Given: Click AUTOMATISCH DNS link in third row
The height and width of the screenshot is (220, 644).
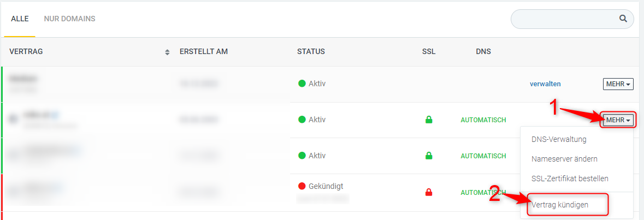Looking at the screenshot, I should (483, 156).
